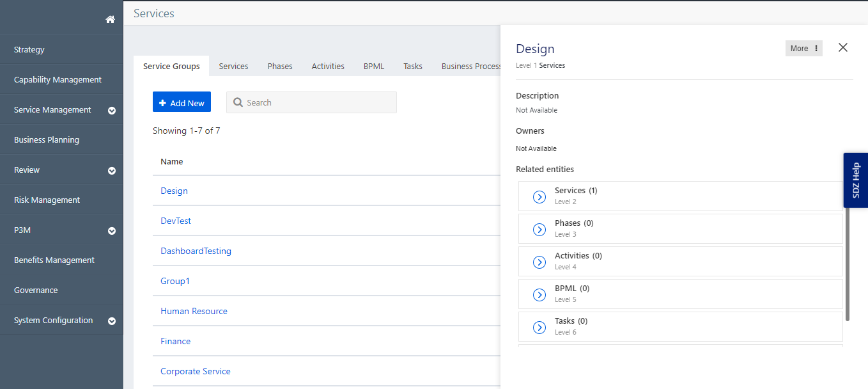Open Governance in the sidebar
The image size is (868, 389).
pyautogui.click(x=36, y=290)
